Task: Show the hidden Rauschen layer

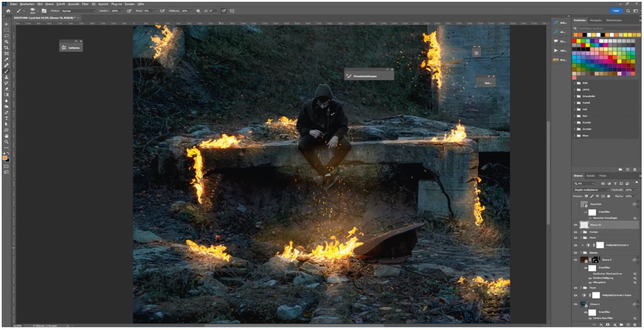Action: (x=575, y=204)
